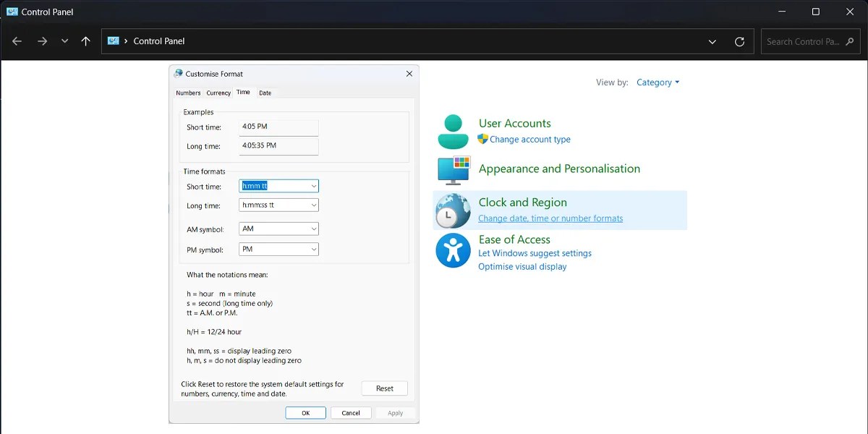868x434 pixels.
Task: Switch to the Currency tab
Action: (x=218, y=93)
